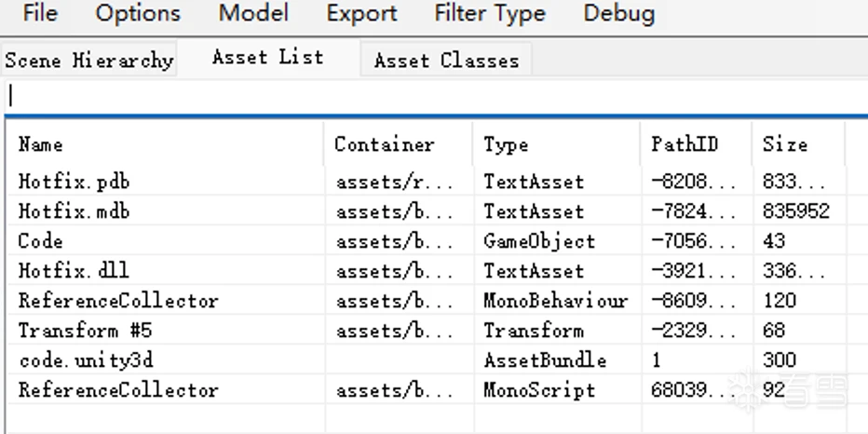The image size is (868, 434).
Task: Switch to the Asset Classes tab
Action: coord(446,60)
